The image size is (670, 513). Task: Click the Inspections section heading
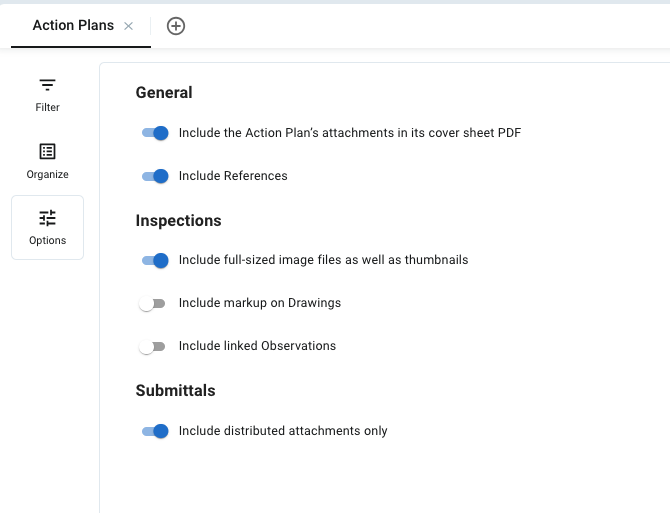pos(178,220)
